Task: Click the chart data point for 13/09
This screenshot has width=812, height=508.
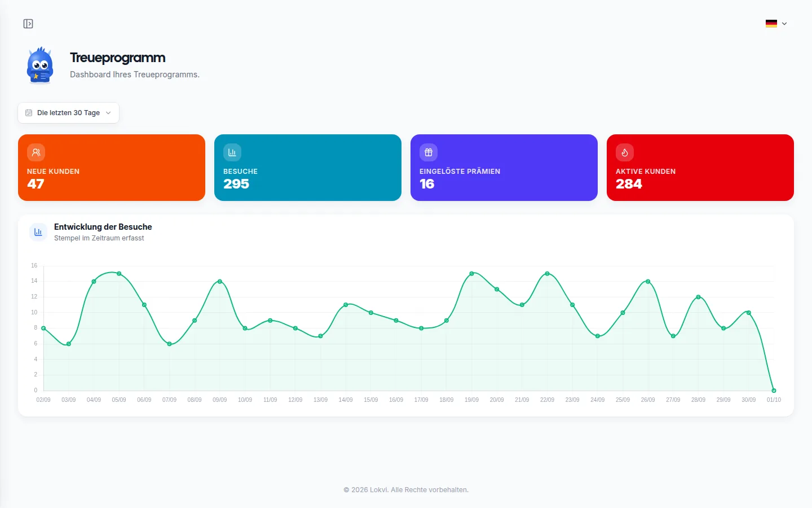Action: [x=320, y=336]
